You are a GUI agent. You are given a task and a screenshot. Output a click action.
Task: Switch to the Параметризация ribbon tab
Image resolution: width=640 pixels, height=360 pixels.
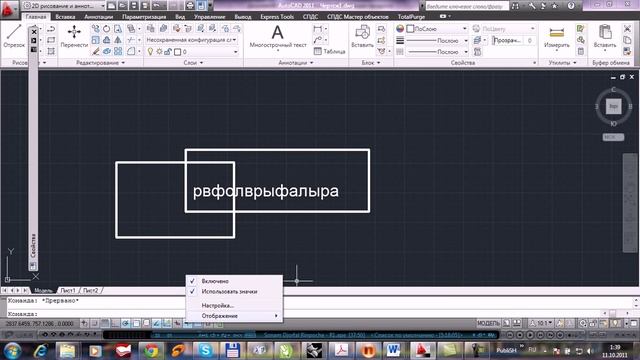coord(144,17)
